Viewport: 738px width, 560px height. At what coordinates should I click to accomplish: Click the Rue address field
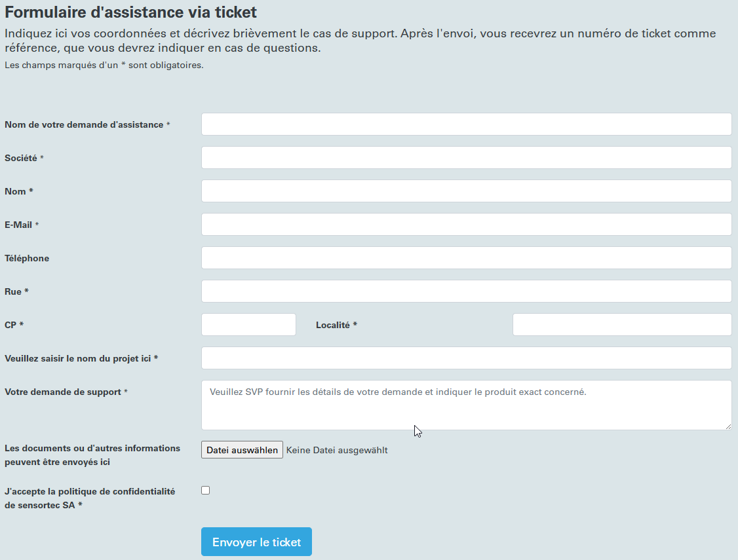click(467, 291)
